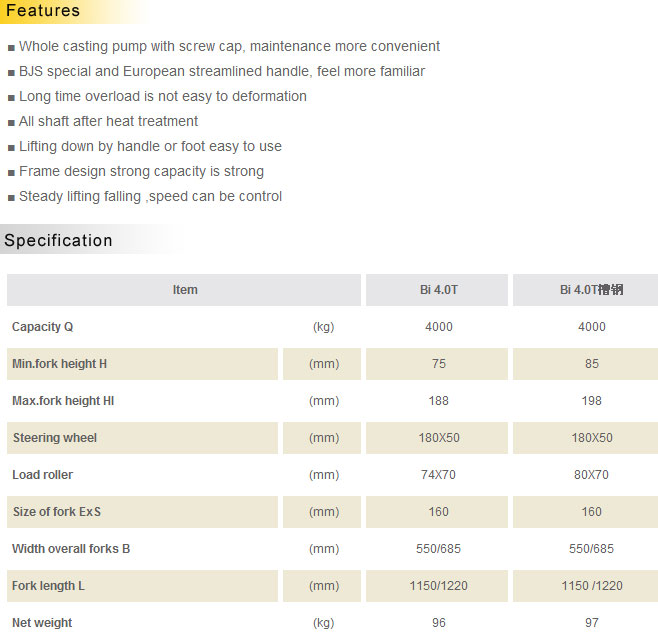Click the min fork height value 85
This screenshot has width=658, height=639.
click(591, 364)
